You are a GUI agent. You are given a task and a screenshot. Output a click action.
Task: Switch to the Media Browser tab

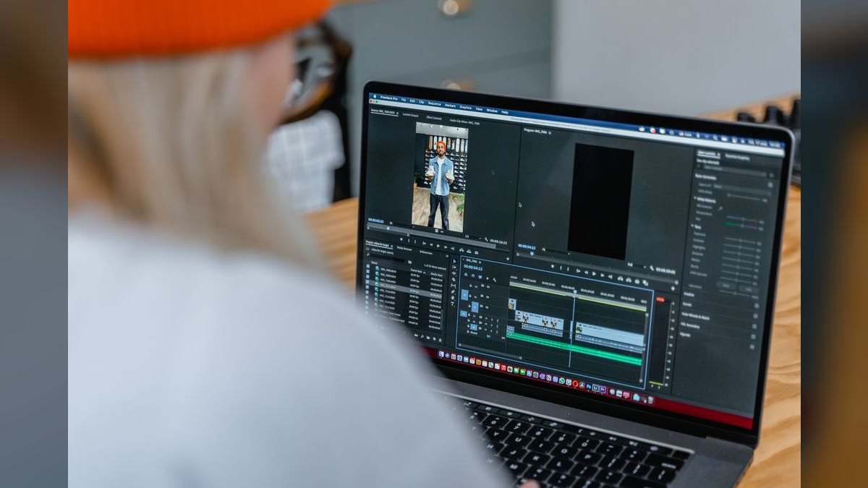click(x=404, y=249)
